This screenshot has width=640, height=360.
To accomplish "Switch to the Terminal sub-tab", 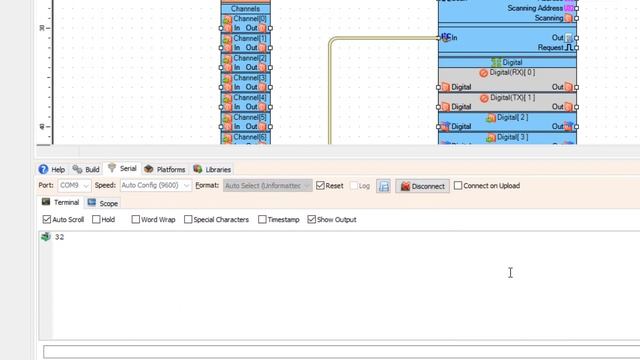I will click(61, 202).
